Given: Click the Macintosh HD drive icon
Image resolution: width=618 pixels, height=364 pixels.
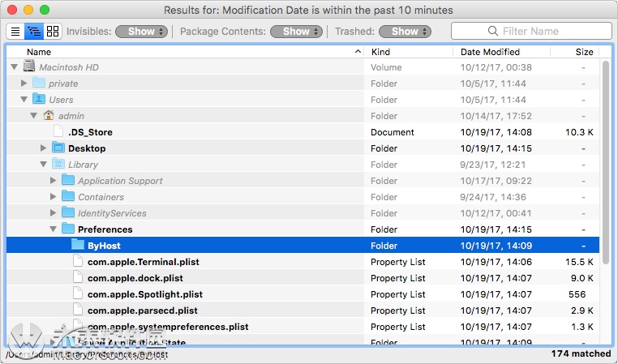Looking at the screenshot, I should (x=29, y=66).
